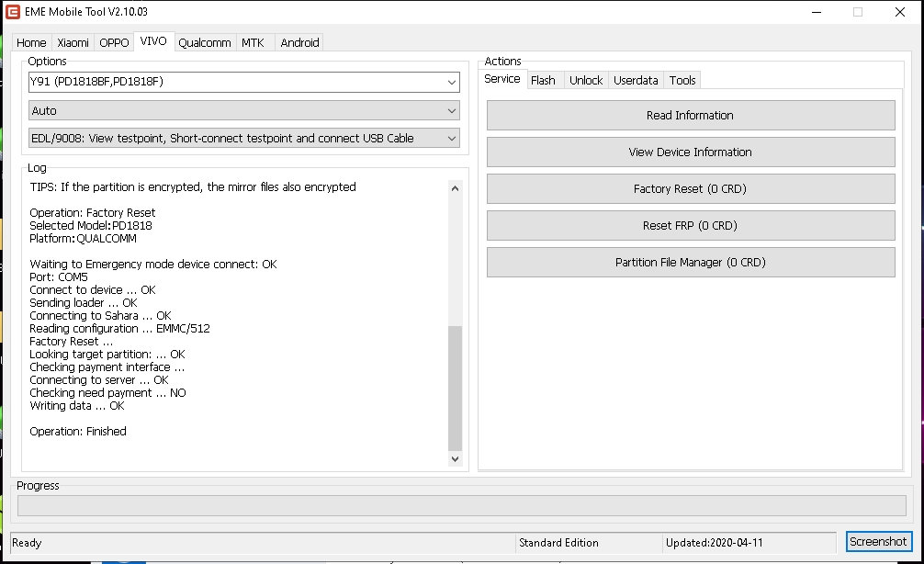Screen dimensions: 924x564
Task: Switch to the OPPO tab
Action: click(x=114, y=42)
